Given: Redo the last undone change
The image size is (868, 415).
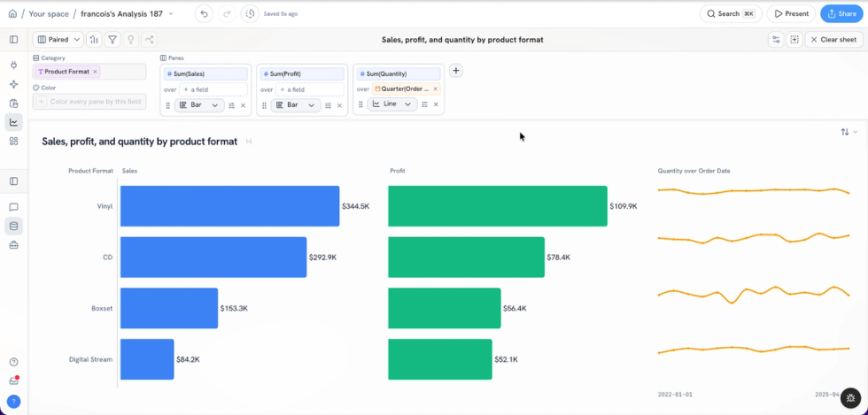Looking at the screenshot, I should (227, 14).
